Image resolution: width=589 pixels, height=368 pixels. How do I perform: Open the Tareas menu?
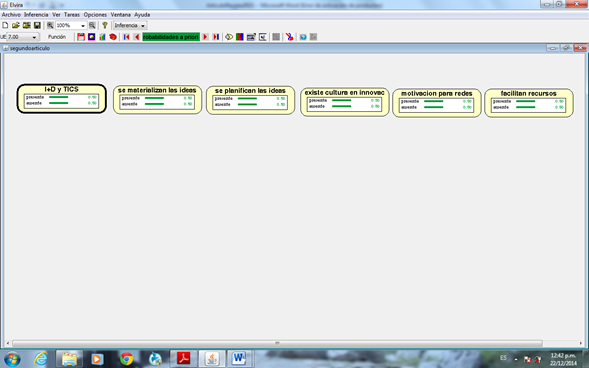pyautogui.click(x=72, y=15)
